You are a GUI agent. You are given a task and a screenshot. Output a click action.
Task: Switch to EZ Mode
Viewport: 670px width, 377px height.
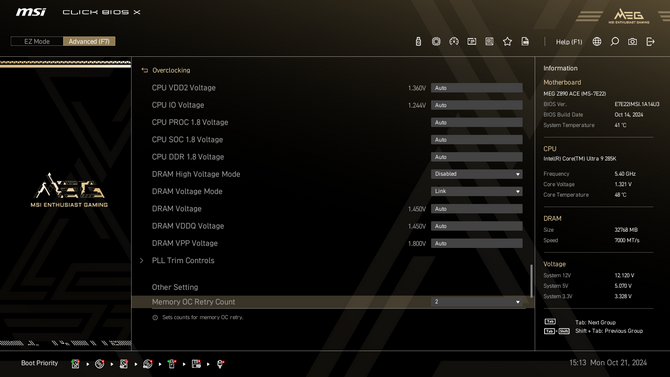pos(37,41)
